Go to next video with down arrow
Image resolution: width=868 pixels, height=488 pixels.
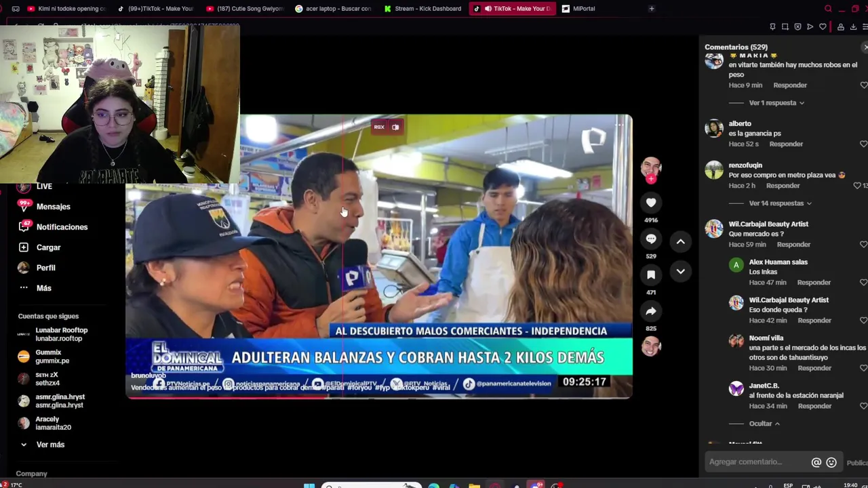[x=680, y=271]
